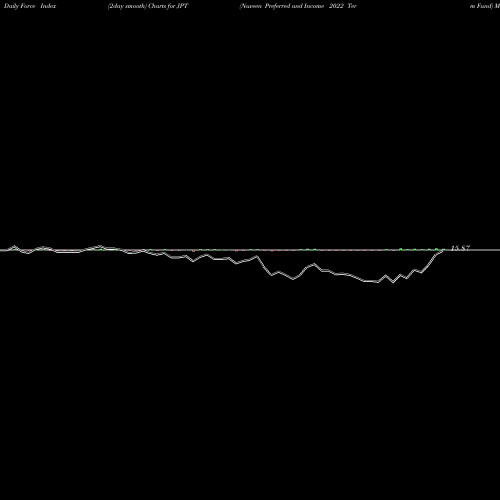
Task: Click the 'm Fund) M' text at top right
Action: click(x=485, y=6)
